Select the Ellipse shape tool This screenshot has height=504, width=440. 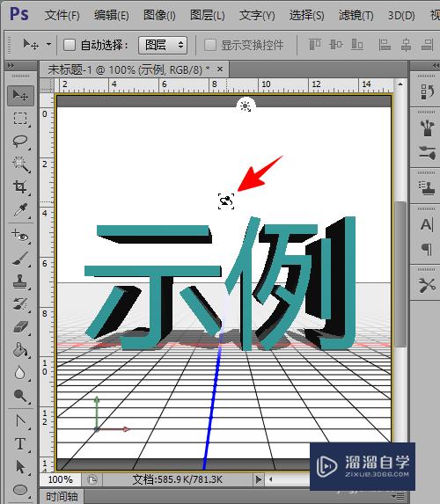tap(20, 490)
